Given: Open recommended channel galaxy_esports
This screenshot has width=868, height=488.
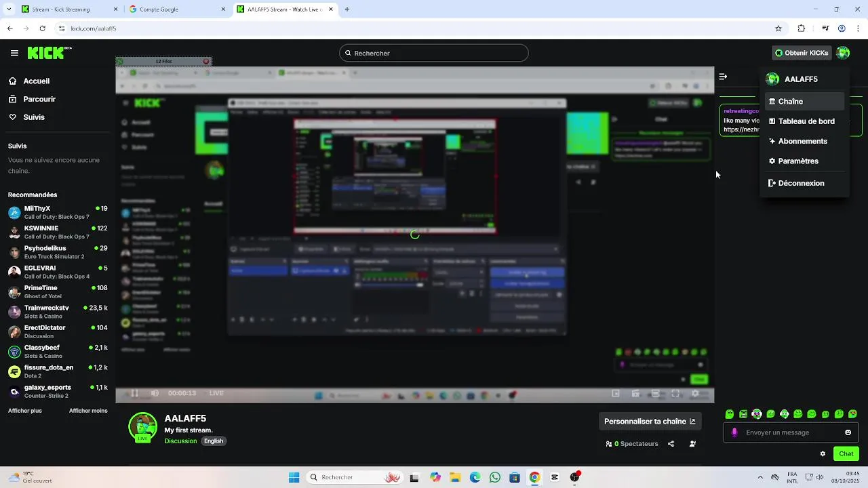Looking at the screenshot, I should pyautogui.click(x=58, y=391).
